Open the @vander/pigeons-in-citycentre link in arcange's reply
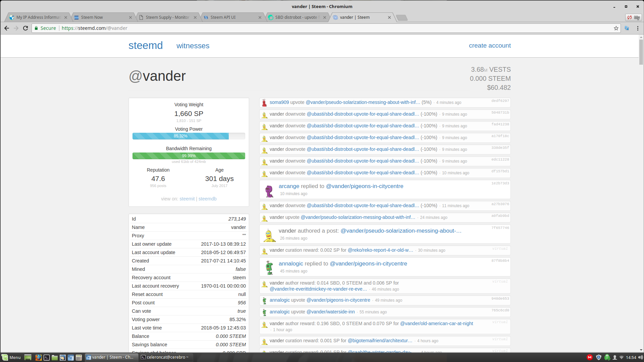The width and height of the screenshot is (644, 362). point(365,186)
